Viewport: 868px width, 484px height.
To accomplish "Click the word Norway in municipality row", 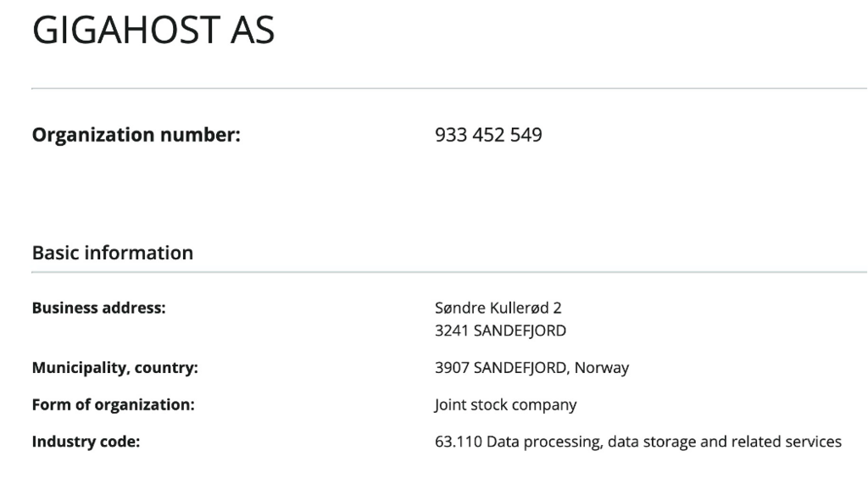I will [x=601, y=368].
